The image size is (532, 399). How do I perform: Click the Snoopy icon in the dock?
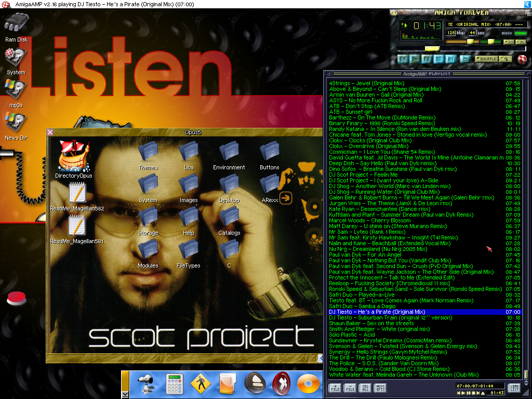(147, 384)
